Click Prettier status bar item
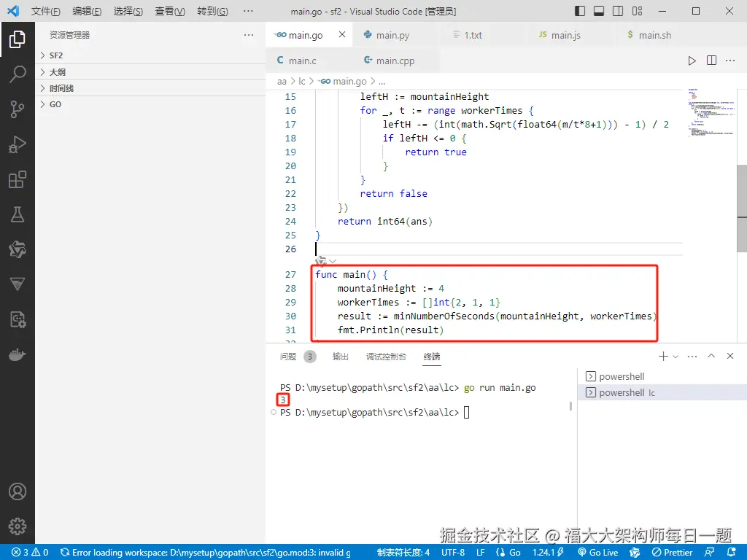 coord(672,553)
